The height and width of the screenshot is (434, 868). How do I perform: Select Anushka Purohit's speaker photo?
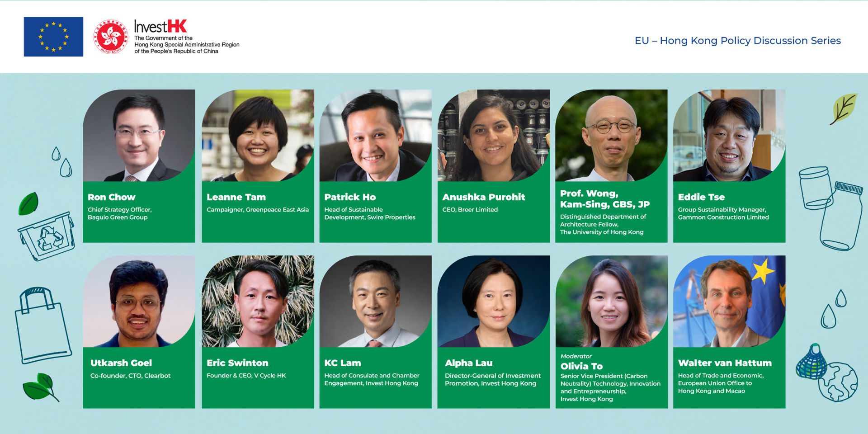point(493,136)
